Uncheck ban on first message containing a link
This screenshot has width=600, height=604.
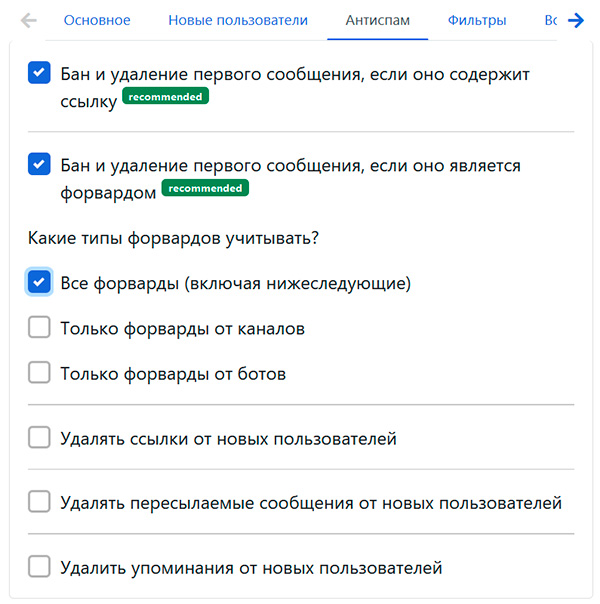click(39, 73)
